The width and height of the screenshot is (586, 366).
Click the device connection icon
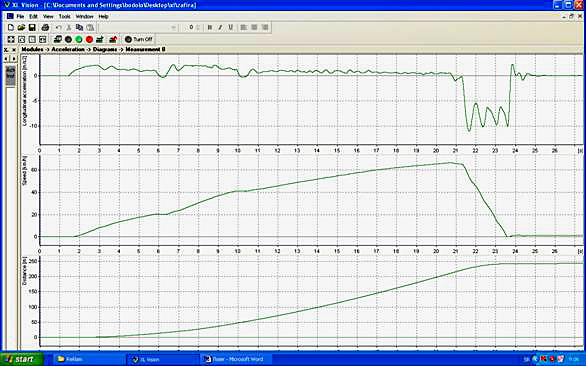coord(58,39)
